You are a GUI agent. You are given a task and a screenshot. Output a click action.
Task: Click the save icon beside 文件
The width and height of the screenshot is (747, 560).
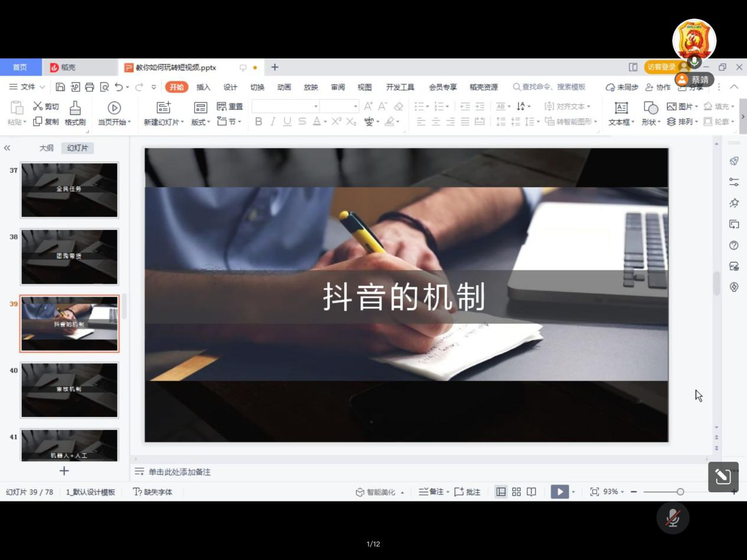[60, 87]
